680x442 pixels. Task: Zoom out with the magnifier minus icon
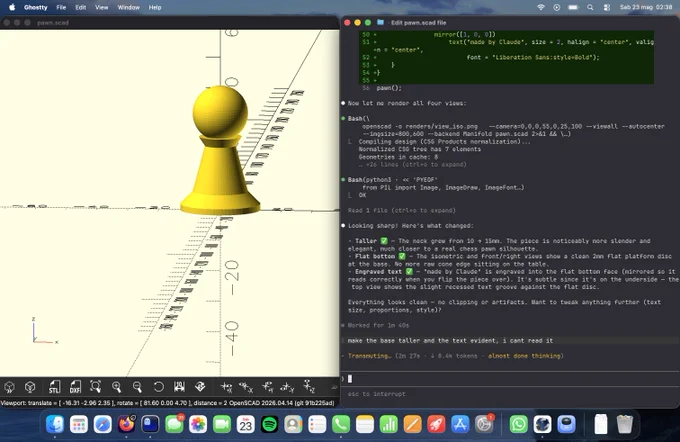pos(137,386)
